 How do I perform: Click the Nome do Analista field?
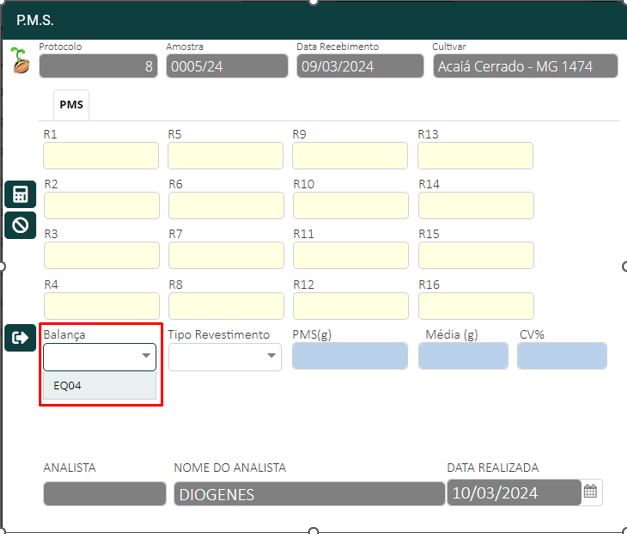(308, 494)
